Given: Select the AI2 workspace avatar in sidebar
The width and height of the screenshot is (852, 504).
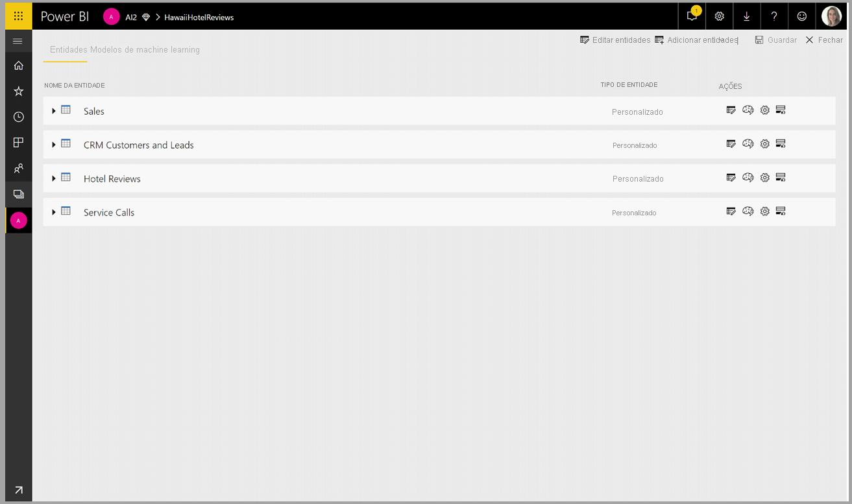Looking at the screenshot, I should click(x=18, y=221).
